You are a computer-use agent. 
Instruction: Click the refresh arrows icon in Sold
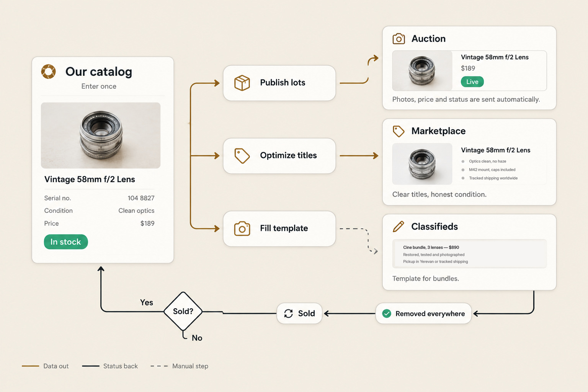tap(289, 314)
